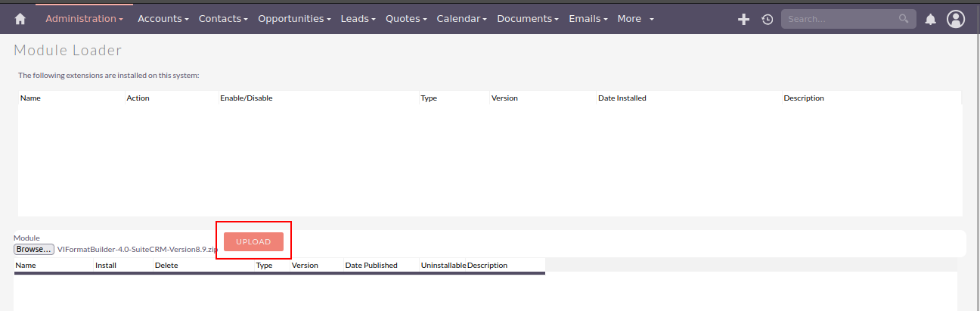Open the Leads menu

point(358,19)
